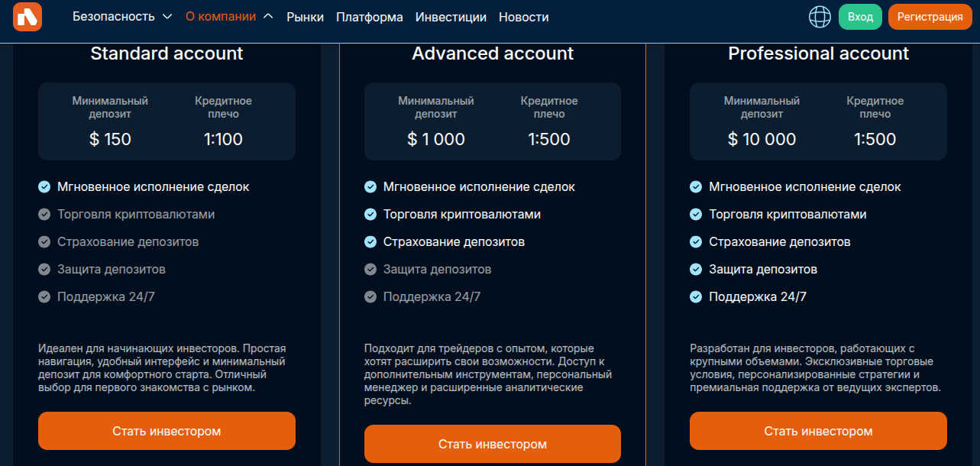Click checkmark icon beside Advanced crypto trading
980x466 pixels.
click(370, 215)
